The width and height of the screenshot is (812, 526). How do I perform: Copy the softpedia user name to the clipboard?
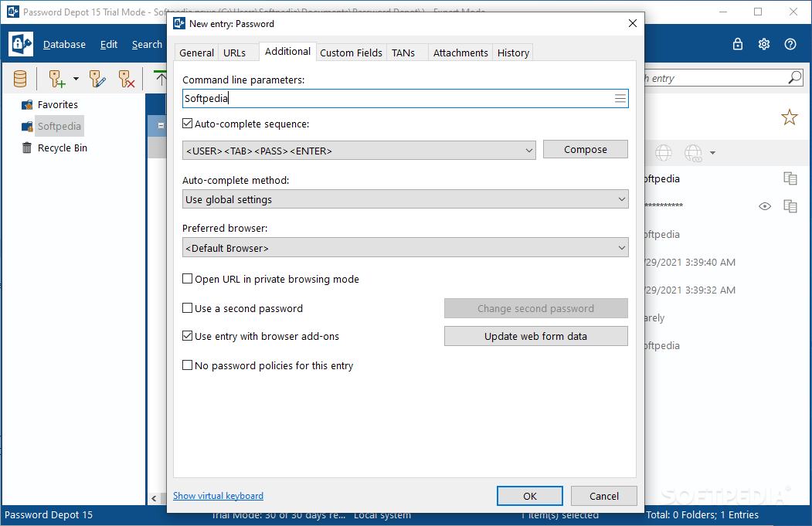[x=790, y=178]
